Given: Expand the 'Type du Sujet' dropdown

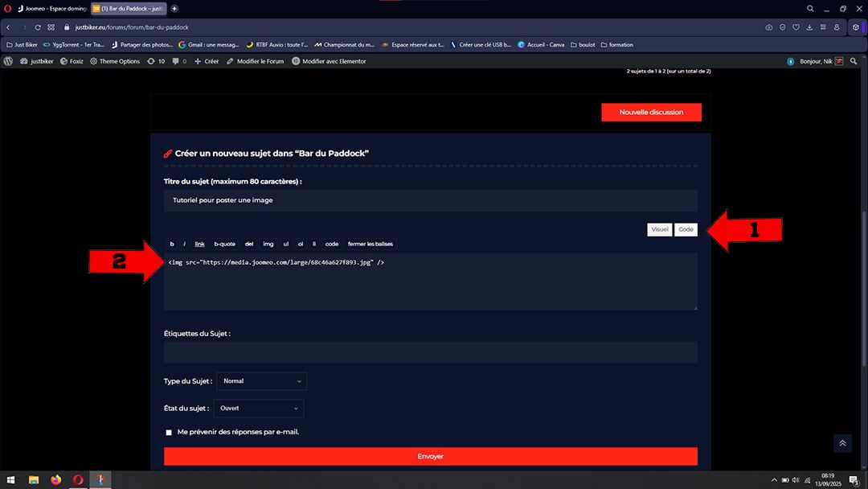Looking at the screenshot, I should click(x=261, y=381).
